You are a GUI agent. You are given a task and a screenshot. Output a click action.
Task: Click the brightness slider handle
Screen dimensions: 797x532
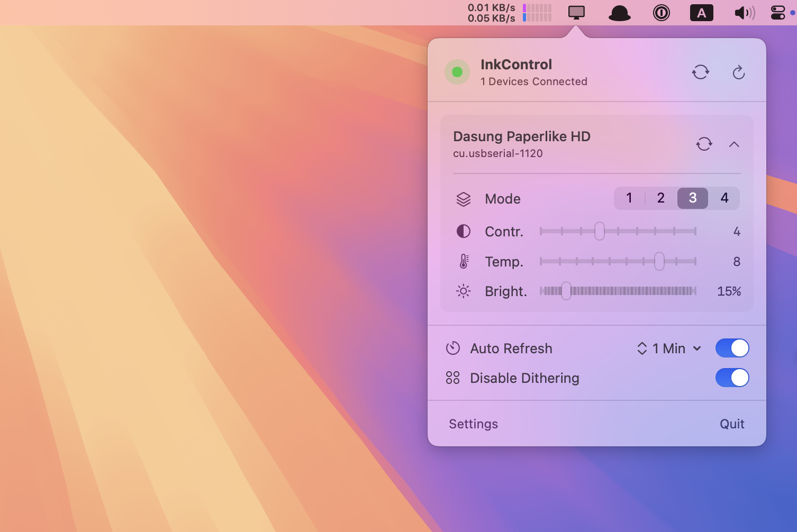tap(566, 291)
